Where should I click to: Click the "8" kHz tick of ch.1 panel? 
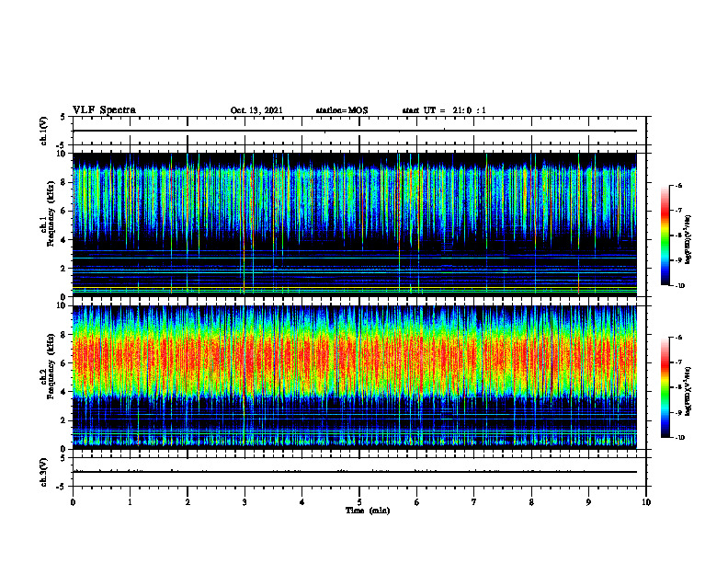click(x=65, y=182)
